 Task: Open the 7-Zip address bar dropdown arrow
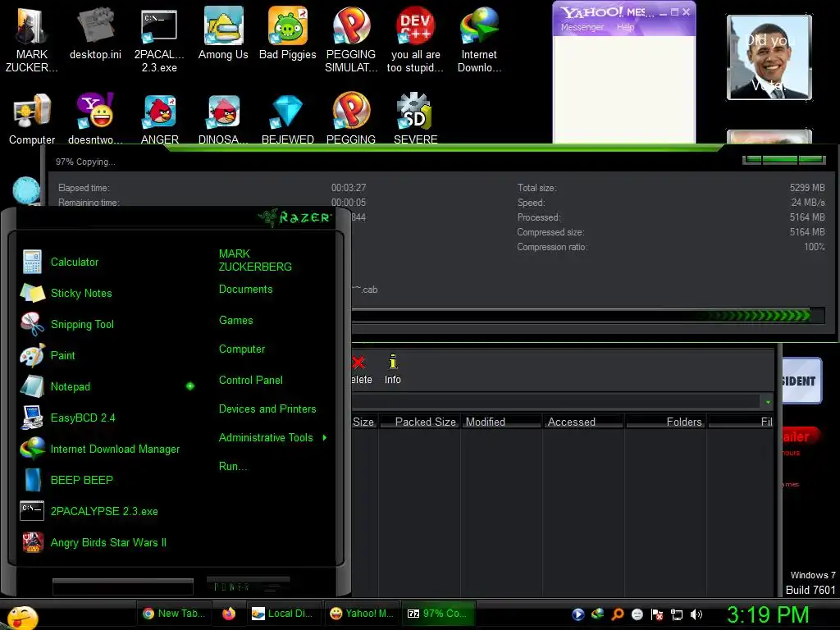768,402
